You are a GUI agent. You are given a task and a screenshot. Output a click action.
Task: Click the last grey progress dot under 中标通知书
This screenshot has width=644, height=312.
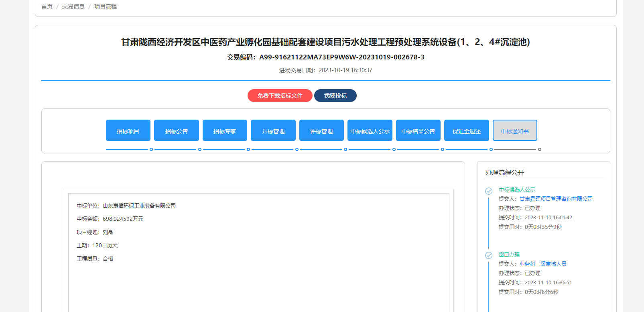(x=539, y=149)
